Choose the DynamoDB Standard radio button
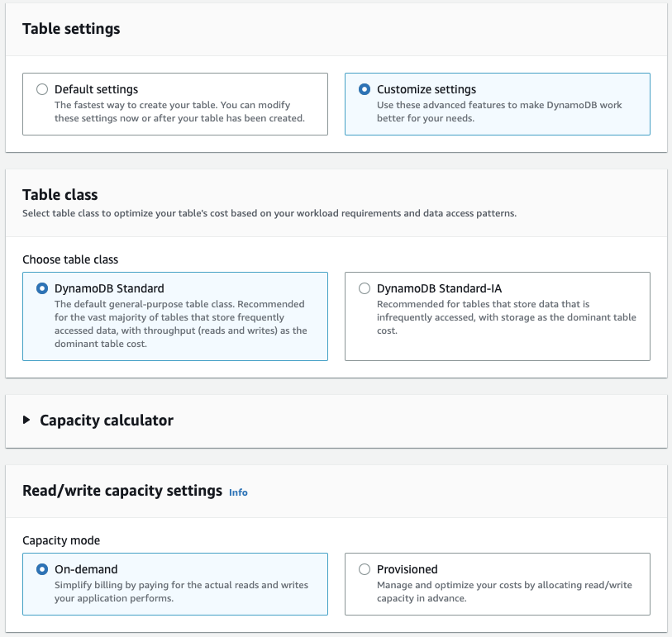672x637 pixels. (x=42, y=289)
